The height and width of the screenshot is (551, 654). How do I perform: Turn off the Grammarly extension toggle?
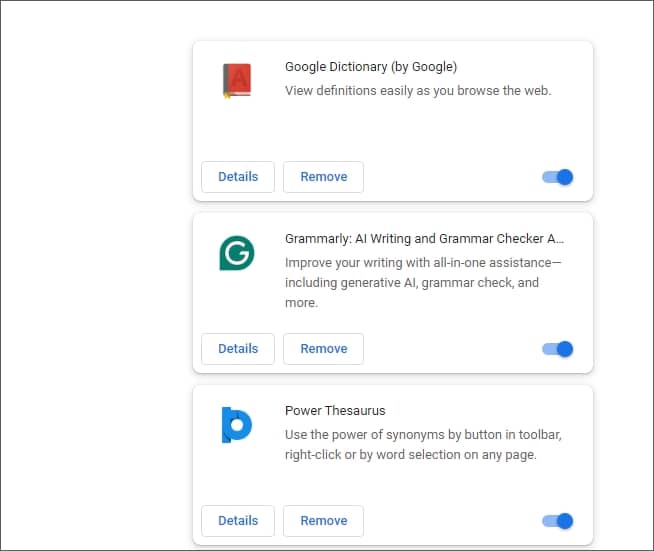(x=558, y=349)
